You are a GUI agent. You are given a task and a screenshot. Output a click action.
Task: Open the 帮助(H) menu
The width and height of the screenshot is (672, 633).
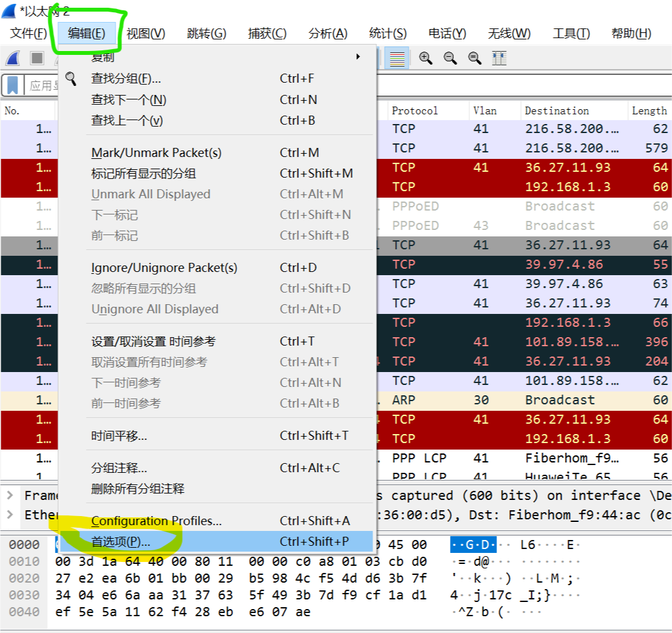(x=630, y=34)
